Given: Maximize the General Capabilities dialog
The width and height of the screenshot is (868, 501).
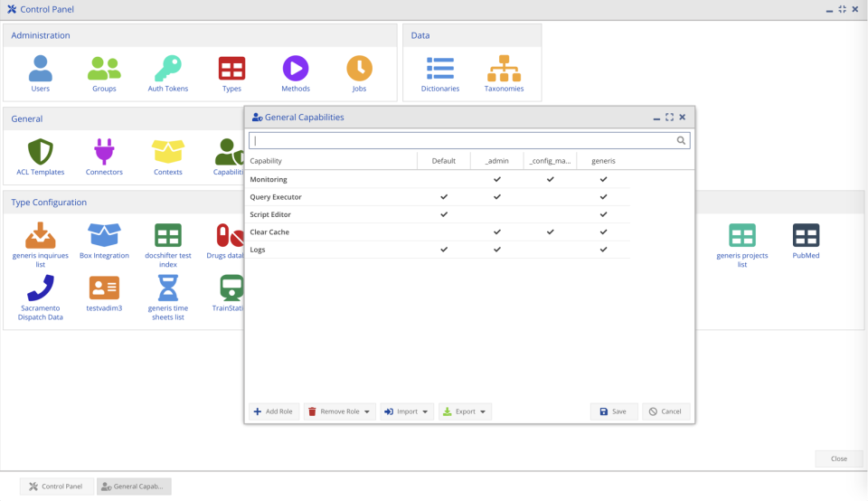Looking at the screenshot, I should [x=669, y=118].
